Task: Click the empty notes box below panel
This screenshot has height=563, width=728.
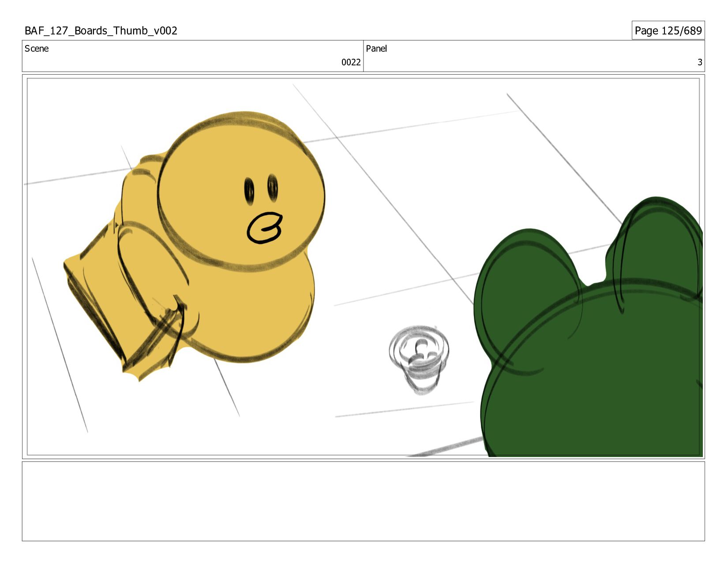Action: (364, 501)
